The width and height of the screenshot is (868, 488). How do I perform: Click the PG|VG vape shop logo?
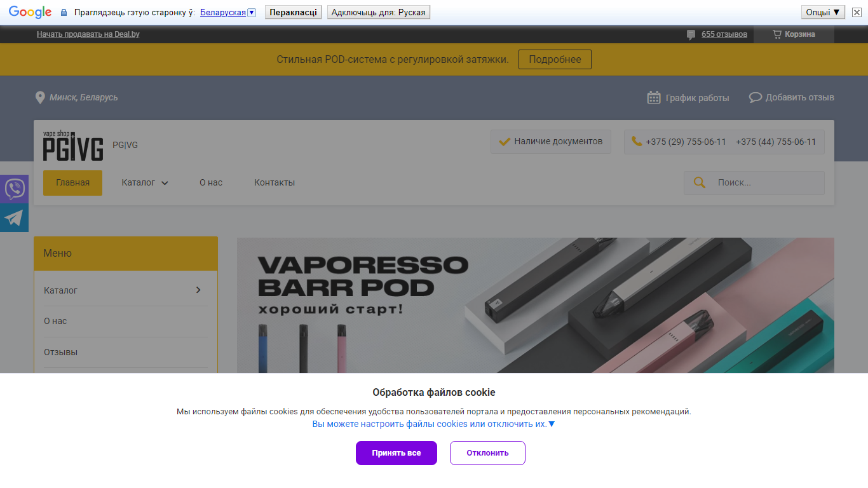click(73, 146)
